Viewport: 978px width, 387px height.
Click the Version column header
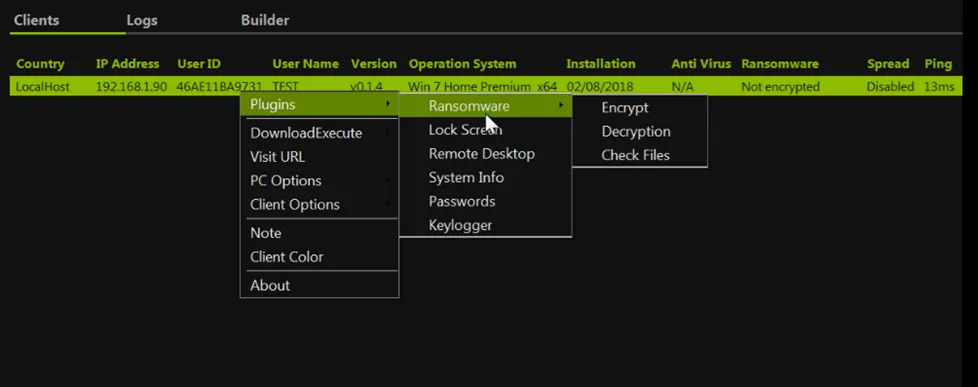point(374,64)
